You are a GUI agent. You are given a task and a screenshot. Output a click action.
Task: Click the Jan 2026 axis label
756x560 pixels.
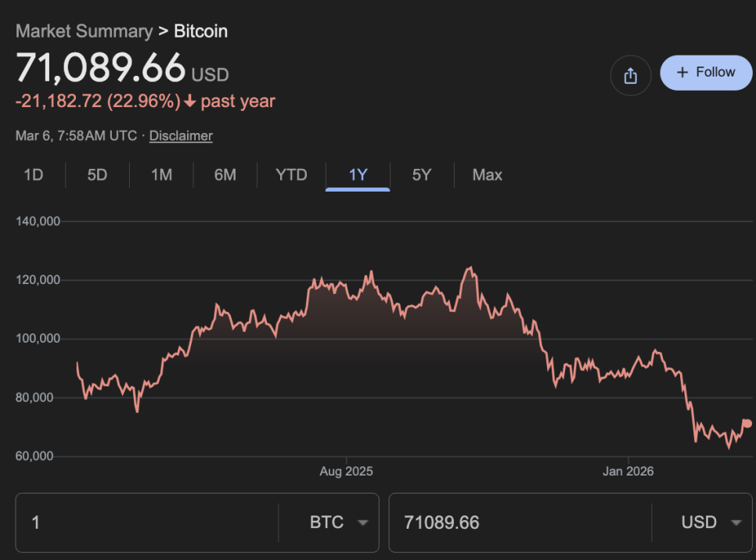[x=628, y=472]
